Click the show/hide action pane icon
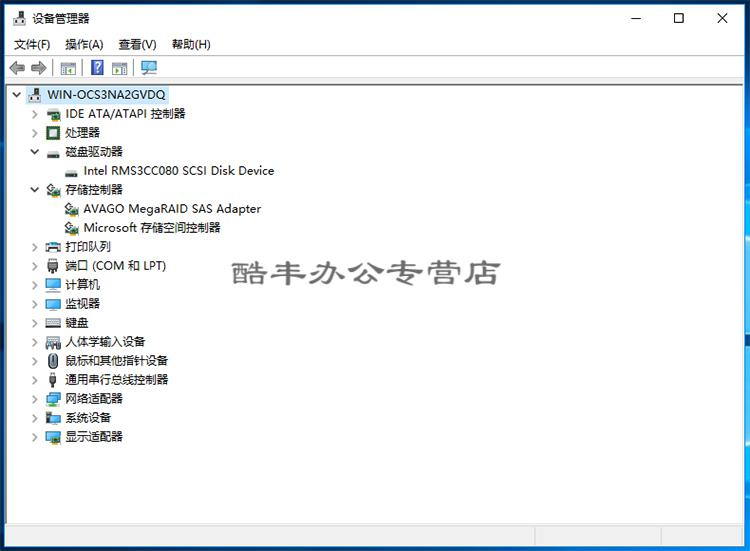The image size is (750, 551). [x=120, y=68]
